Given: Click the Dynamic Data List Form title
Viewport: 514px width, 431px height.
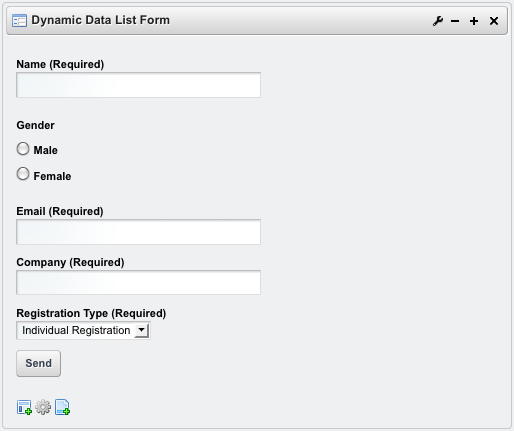Looking at the screenshot, I should point(101,20).
